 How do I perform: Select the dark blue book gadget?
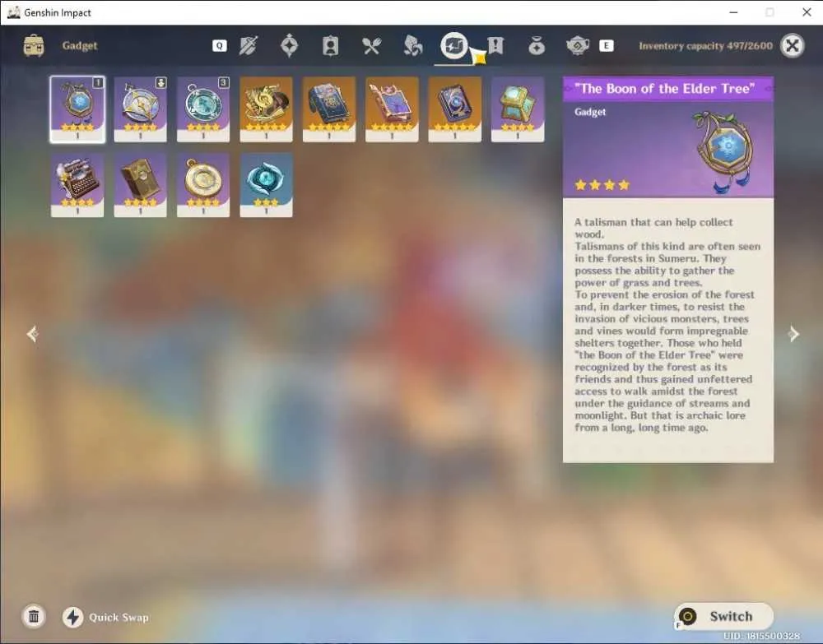(329, 109)
